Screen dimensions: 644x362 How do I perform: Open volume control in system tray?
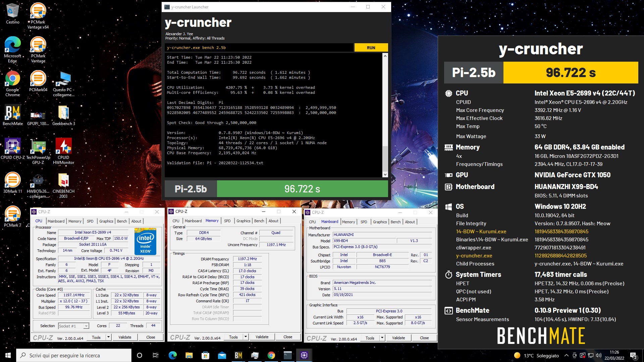pyautogui.click(x=599, y=355)
